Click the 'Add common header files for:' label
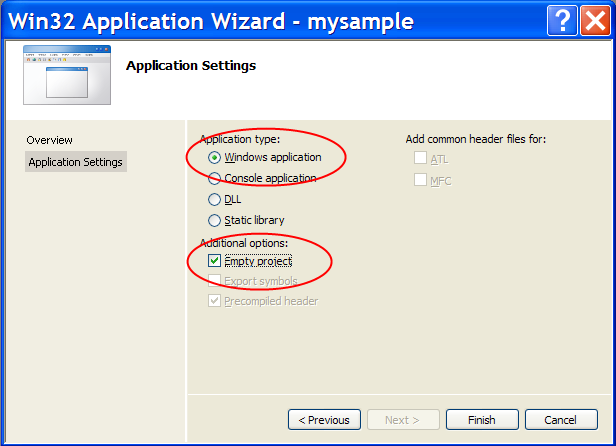 point(476,139)
